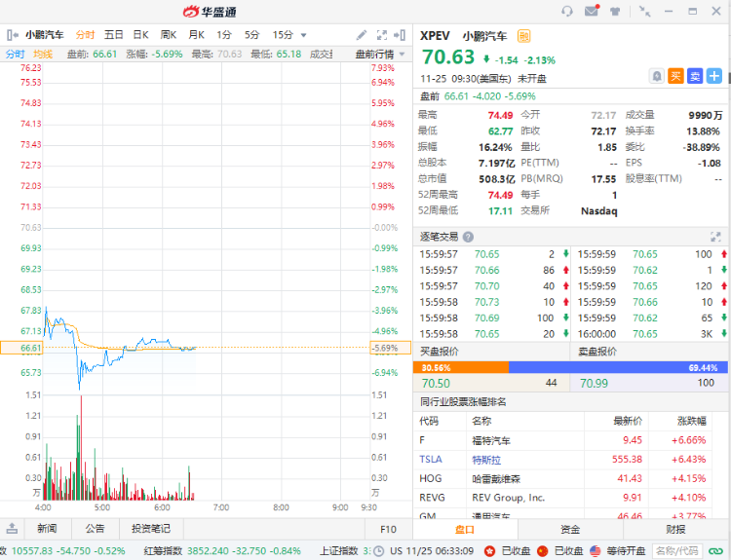
Task: Open the mail messages icon
Action: (592, 11)
